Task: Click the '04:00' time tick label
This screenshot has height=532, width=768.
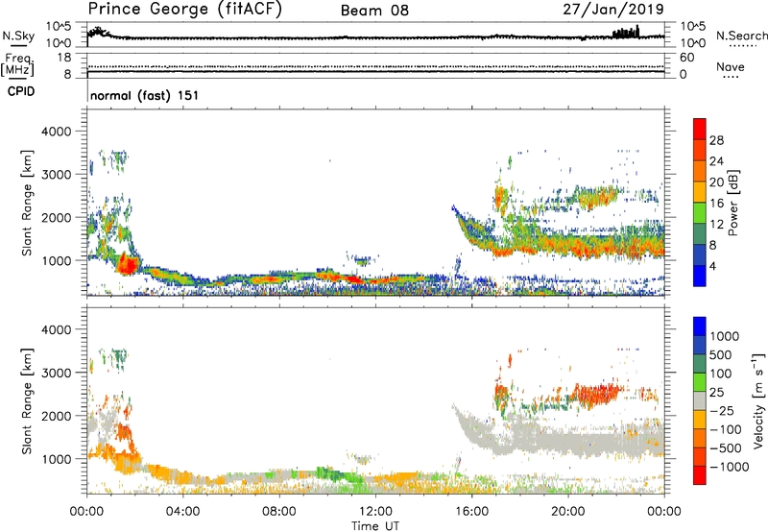Action: click(x=182, y=512)
